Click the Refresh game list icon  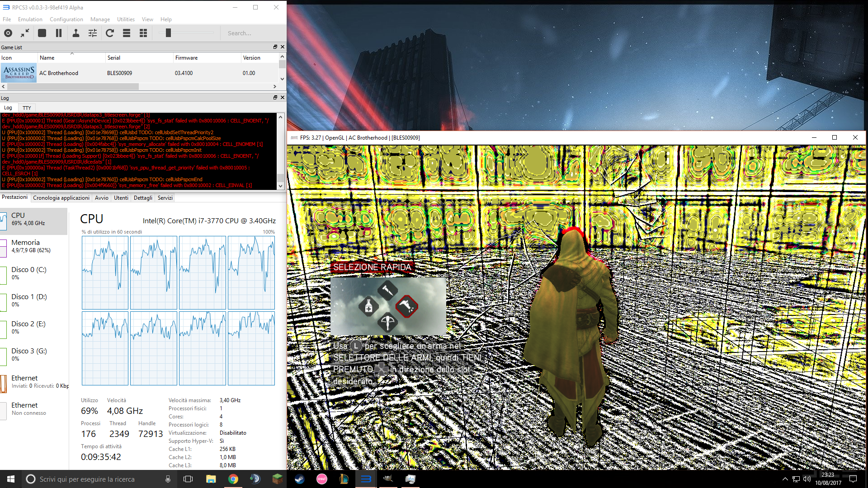tap(110, 33)
